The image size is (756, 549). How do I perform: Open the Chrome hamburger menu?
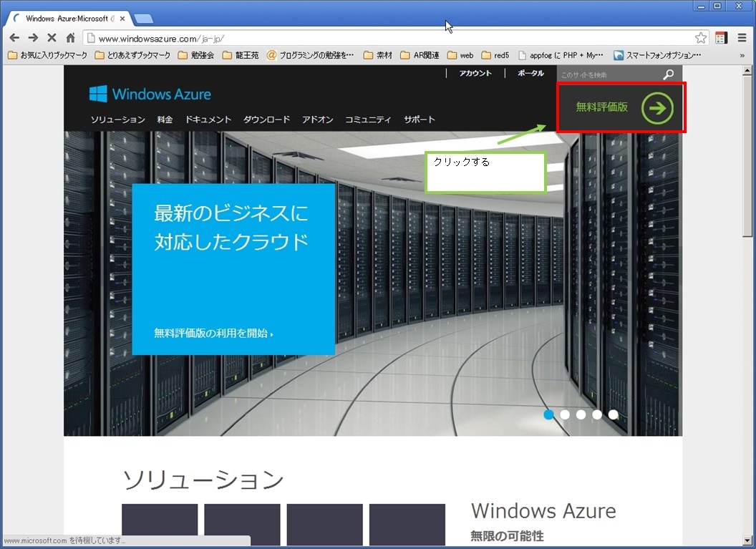(x=742, y=38)
